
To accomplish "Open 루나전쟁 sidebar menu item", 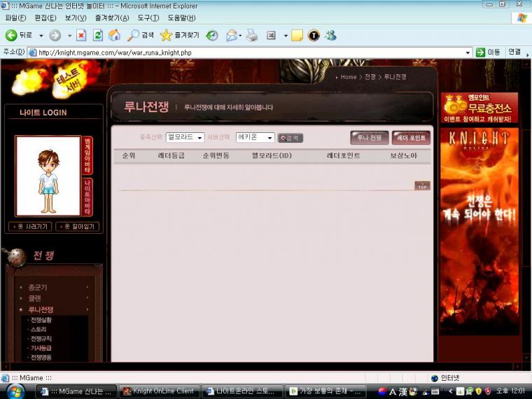I will click(41, 309).
